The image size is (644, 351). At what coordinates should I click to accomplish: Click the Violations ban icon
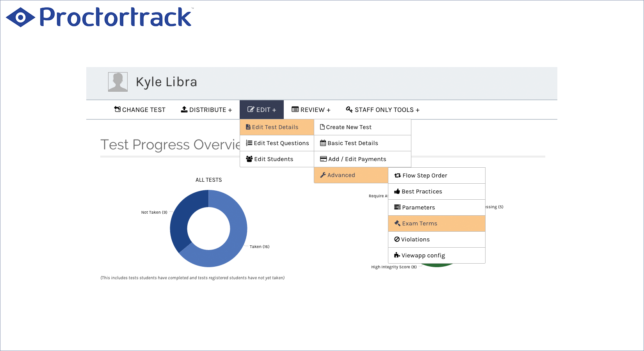tap(397, 239)
